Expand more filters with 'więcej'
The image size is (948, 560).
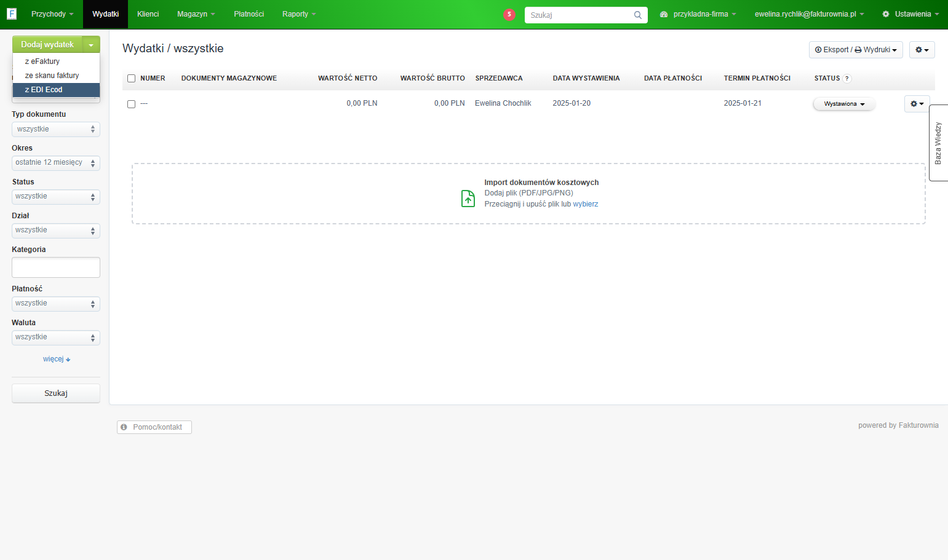tap(57, 359)
